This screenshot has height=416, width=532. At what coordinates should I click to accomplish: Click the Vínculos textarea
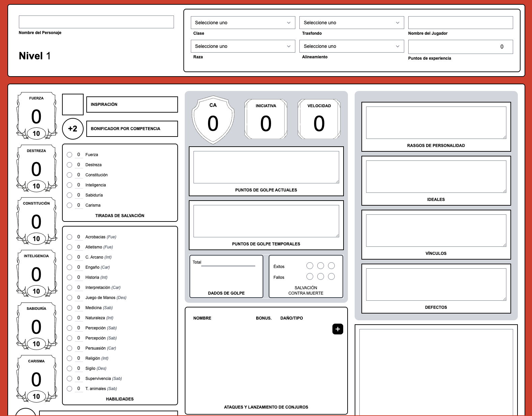[436, 231]
